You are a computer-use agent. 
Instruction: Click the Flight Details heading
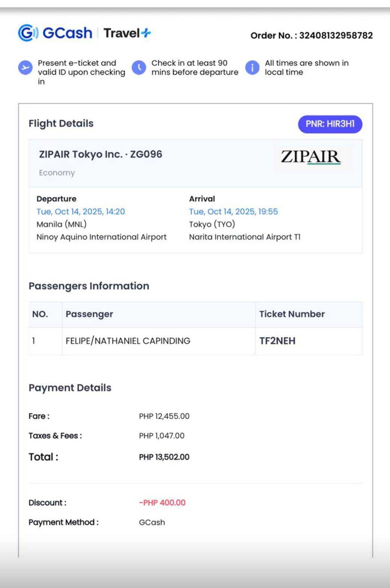[x=61, y=123]
